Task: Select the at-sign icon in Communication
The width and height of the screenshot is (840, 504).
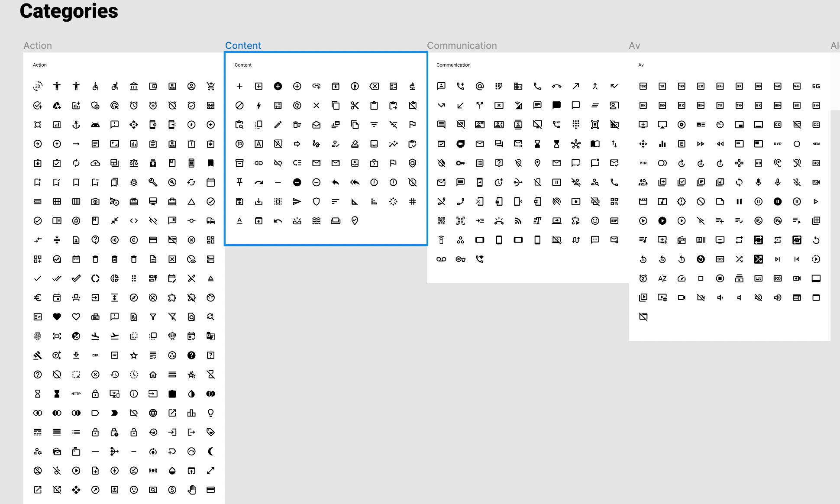Action: click(480, 86)
